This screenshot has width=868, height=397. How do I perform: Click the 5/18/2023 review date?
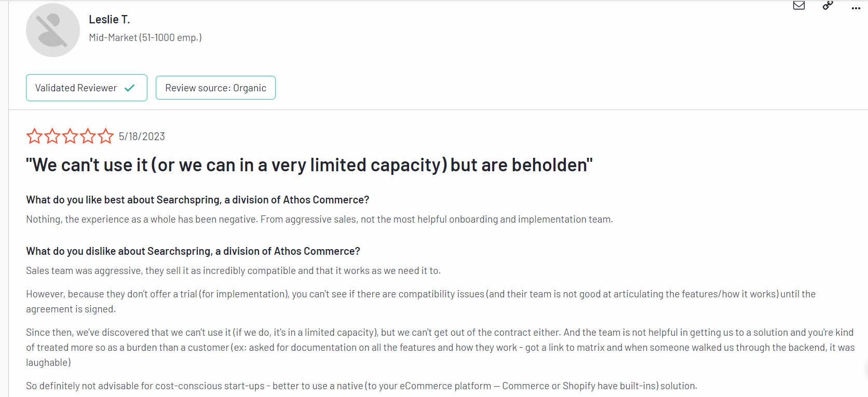pos(142,136)
